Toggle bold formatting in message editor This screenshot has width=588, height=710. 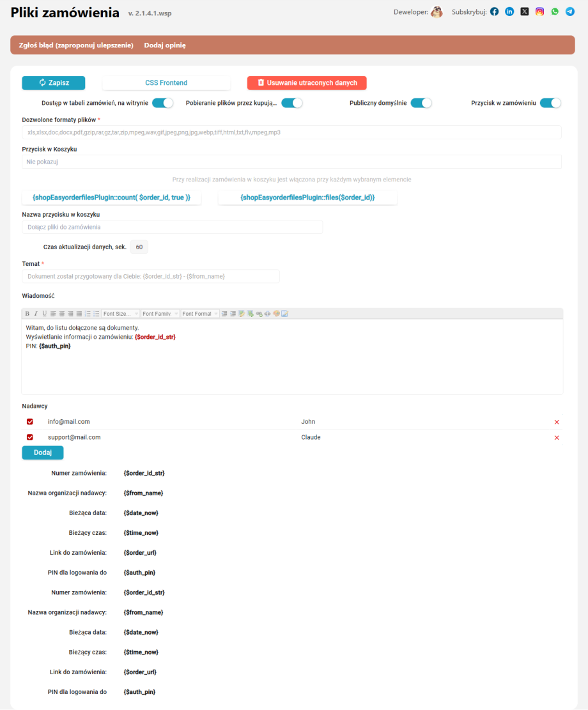click(x=27, y=314)
